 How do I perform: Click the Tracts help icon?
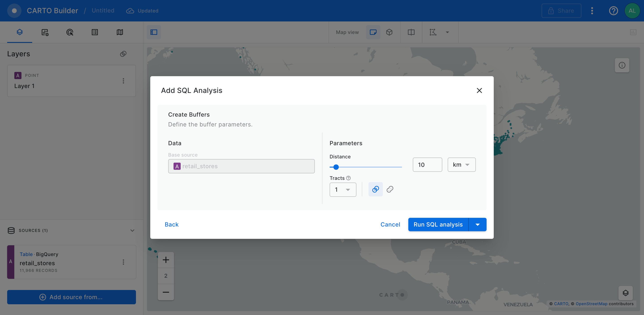point(348,178)
